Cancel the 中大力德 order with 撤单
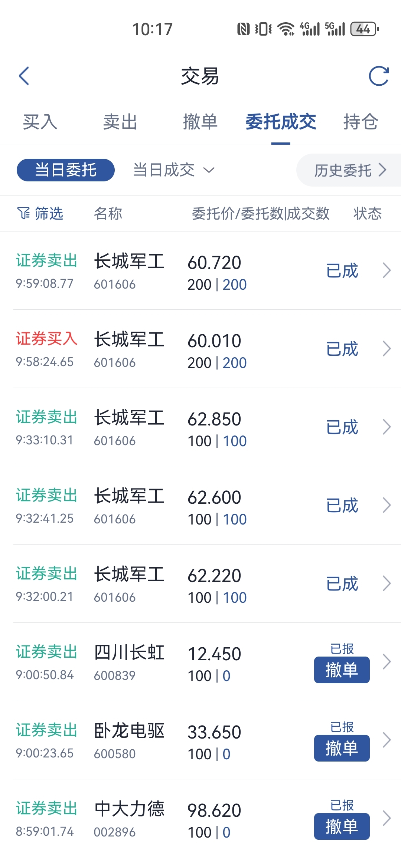Viewport: 401px width, 868px height. (x=342, y=826)
